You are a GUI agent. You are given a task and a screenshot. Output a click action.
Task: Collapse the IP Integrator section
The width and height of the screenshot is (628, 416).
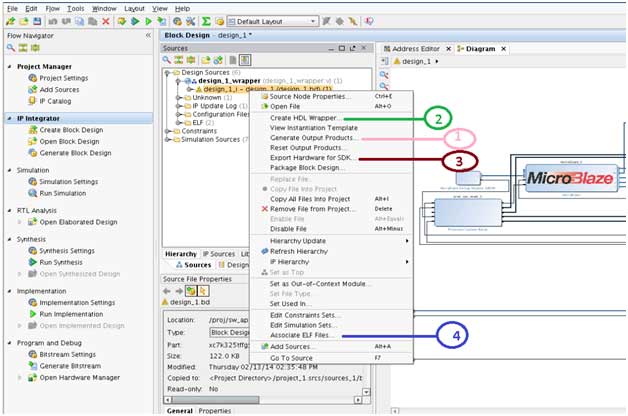tap(10, 119)
